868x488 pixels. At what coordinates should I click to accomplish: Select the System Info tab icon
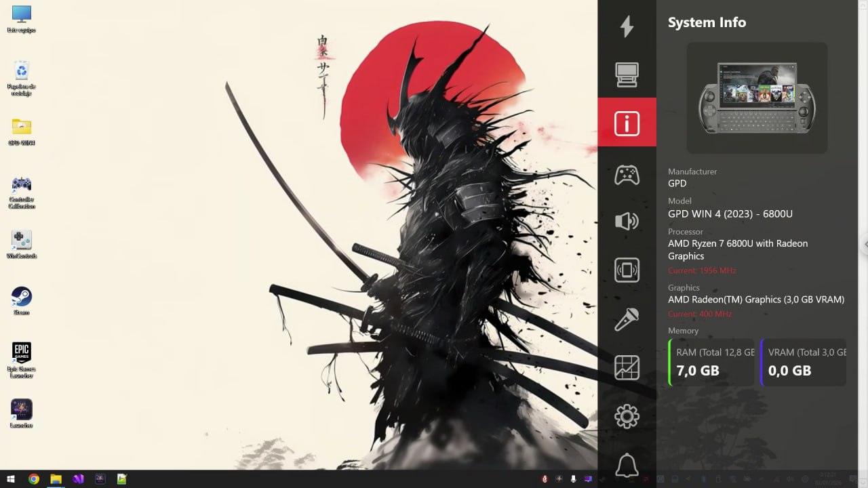pyautogui.click(x=627, y=123)
